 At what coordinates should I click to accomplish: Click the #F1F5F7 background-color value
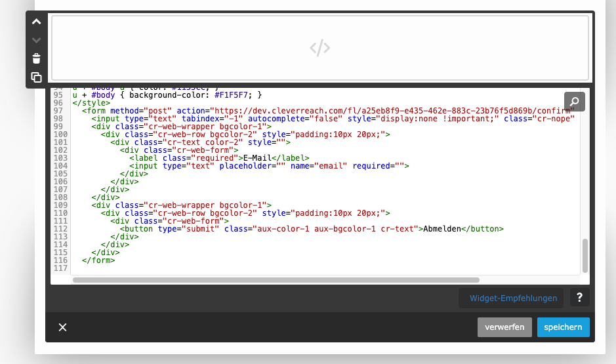click(x=231, y=95)
